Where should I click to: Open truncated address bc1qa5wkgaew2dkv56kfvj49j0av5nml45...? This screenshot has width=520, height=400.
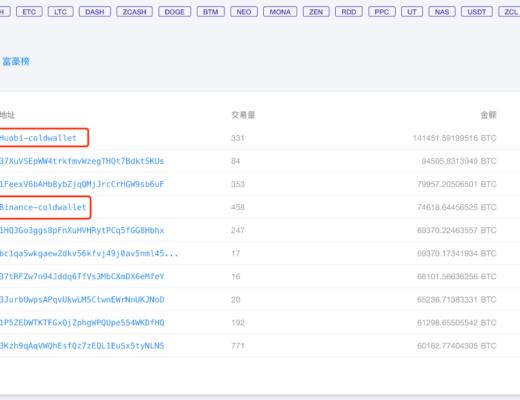(89, 253)
